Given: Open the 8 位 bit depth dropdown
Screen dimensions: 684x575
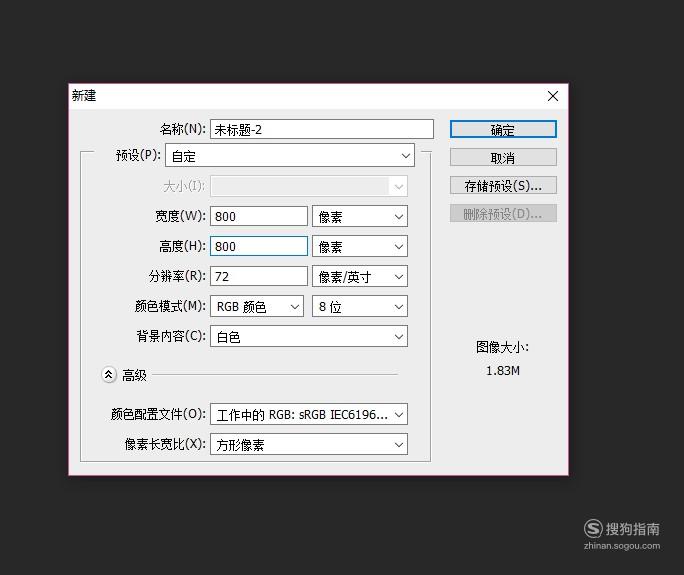Looking at the screenshot, I should 360,306.
